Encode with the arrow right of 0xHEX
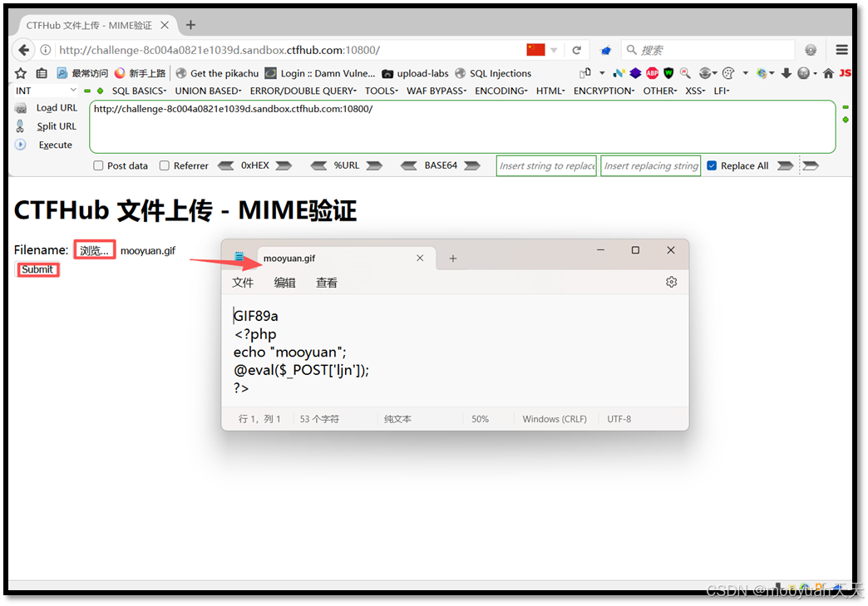 coord(284,165)
